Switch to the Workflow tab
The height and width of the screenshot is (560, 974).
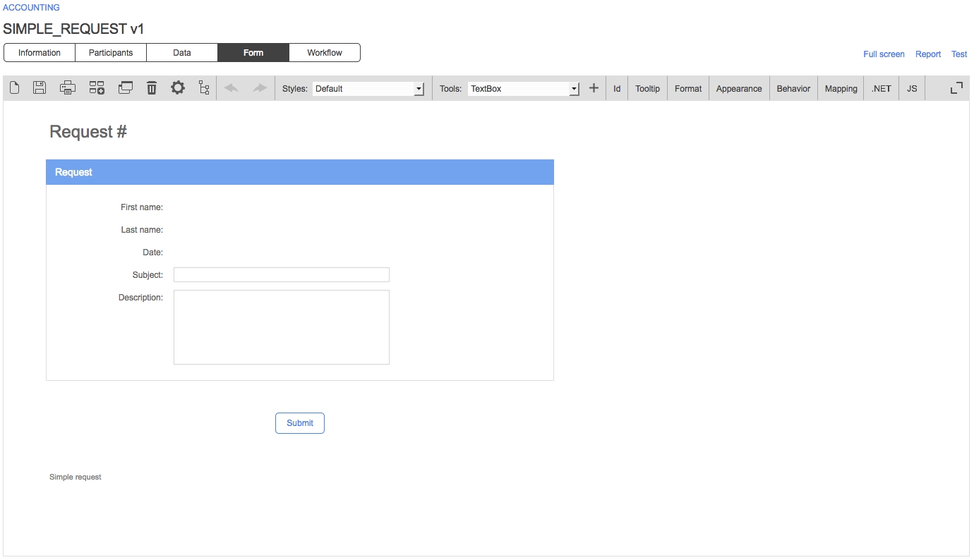pyautogui.click(x=325, y=53)
